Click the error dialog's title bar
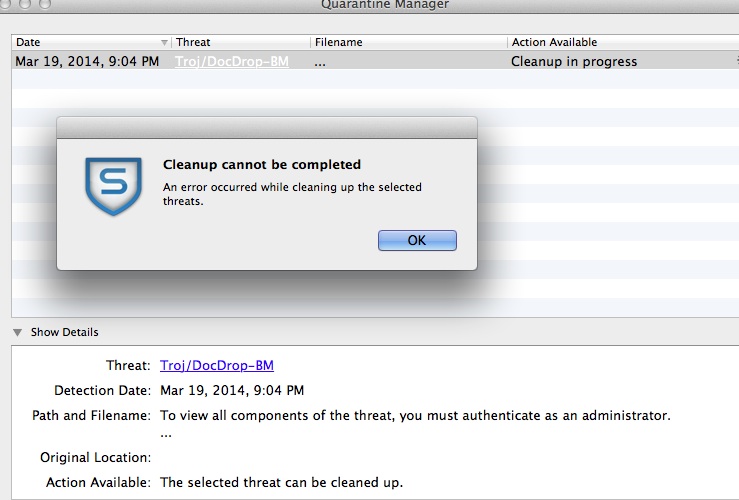Image resolution: width=739 pixels, height=500 pixels. [x=267, y=128]
